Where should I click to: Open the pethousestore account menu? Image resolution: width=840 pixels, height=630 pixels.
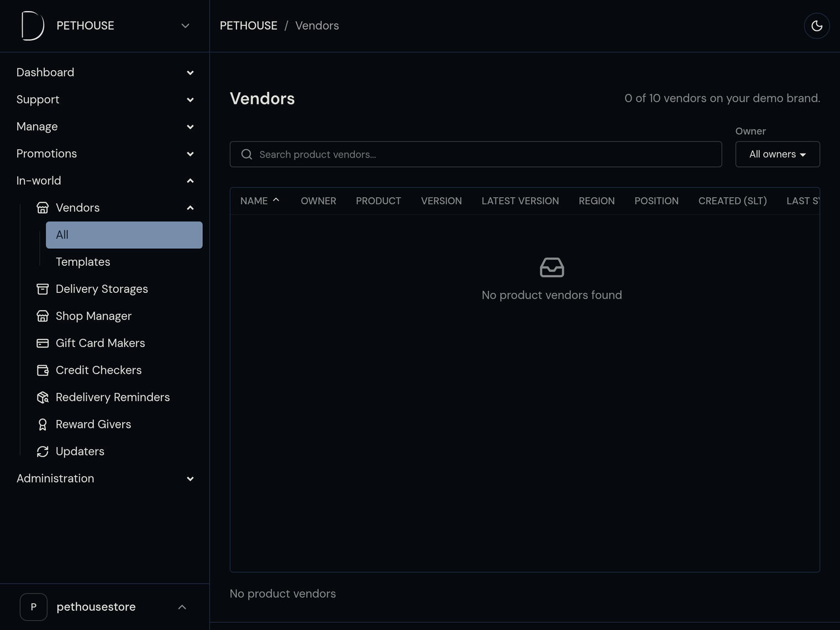coord(105,607)
